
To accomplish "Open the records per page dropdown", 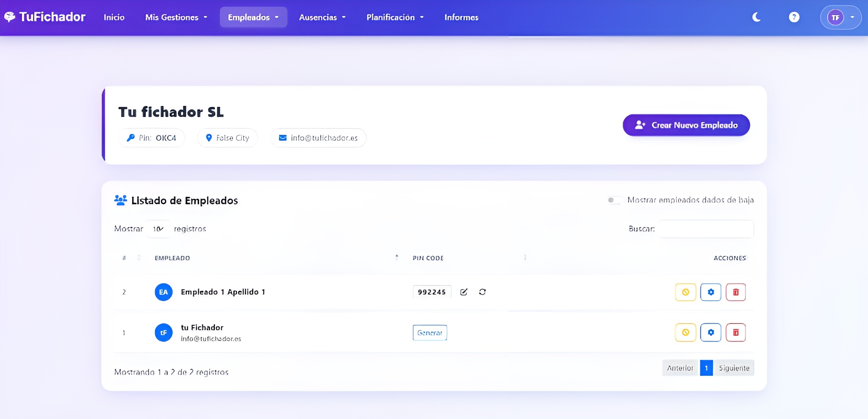I will (x=158, y=229).
